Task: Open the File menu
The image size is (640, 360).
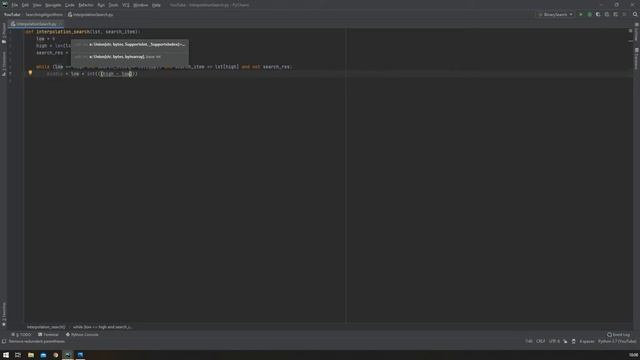Action: 15,5
